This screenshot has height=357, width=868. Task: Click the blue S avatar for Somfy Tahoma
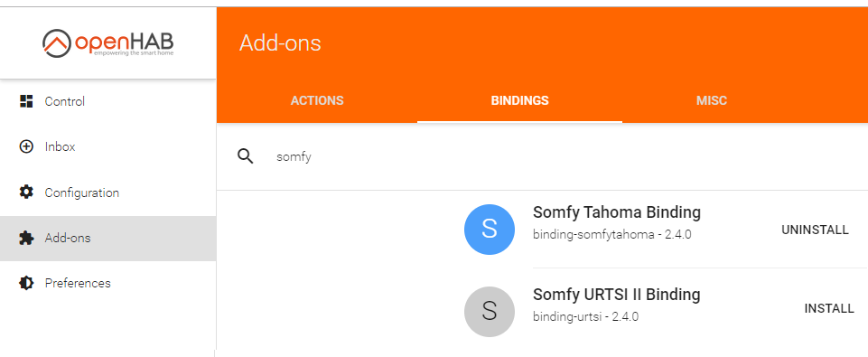(490, 230)
